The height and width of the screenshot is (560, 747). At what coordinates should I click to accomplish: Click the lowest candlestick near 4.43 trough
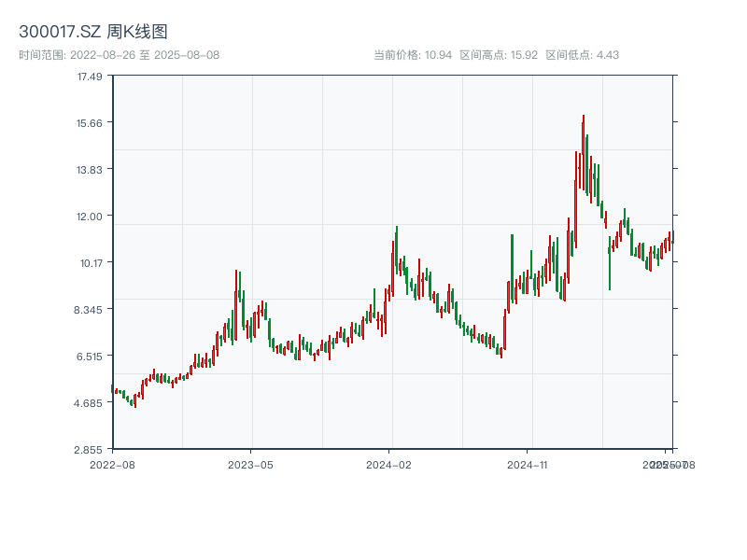(135, 401)
